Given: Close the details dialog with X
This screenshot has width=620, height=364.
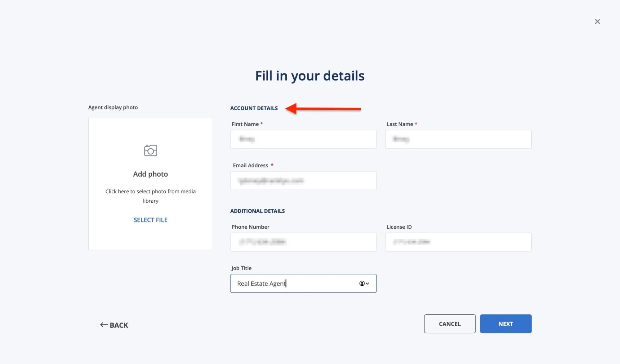Looking at the screenshot, I should point(597,21).
